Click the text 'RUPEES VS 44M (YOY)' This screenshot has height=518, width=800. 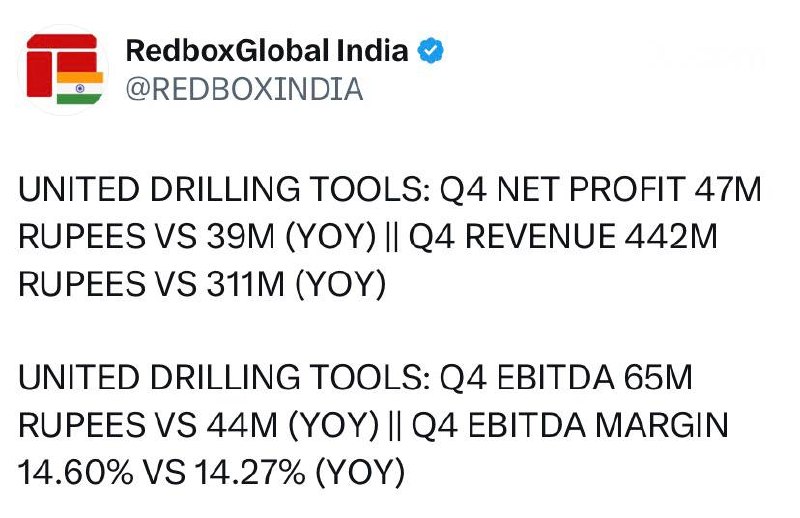[x=198, y=425]
